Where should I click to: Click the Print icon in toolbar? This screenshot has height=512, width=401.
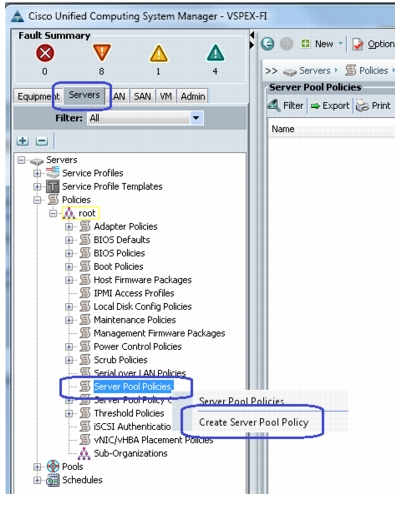[361, 106]
